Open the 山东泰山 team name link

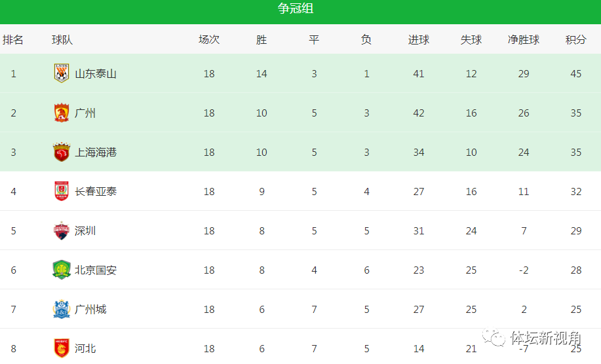96,73
